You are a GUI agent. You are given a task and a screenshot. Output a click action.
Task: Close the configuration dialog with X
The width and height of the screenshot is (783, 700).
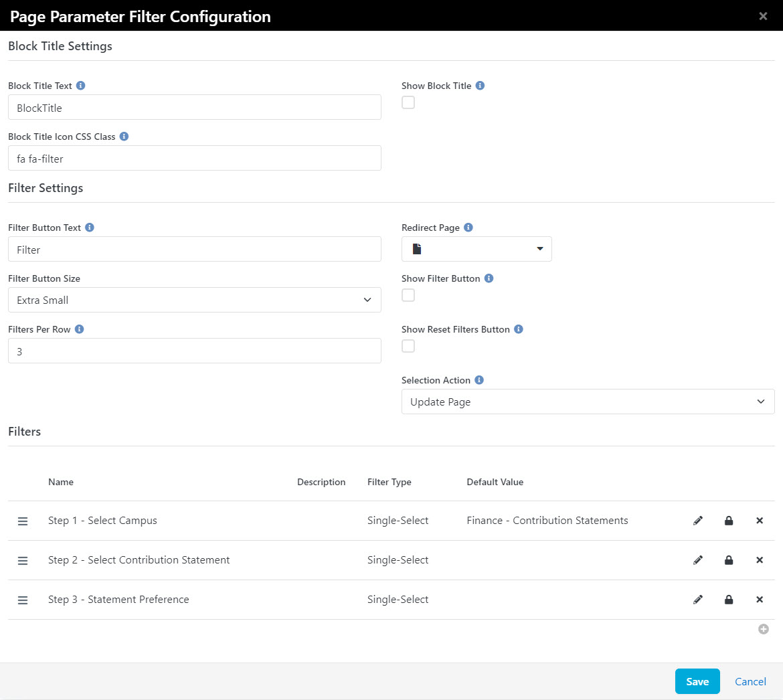point(763,16)
